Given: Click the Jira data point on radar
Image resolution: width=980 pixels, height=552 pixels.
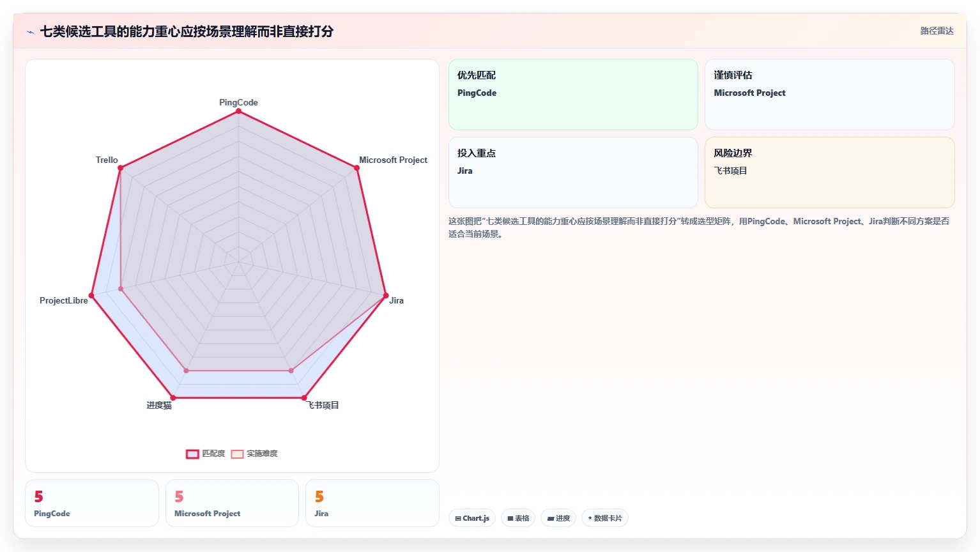Looking at the screenshot, I should point(386,296).
